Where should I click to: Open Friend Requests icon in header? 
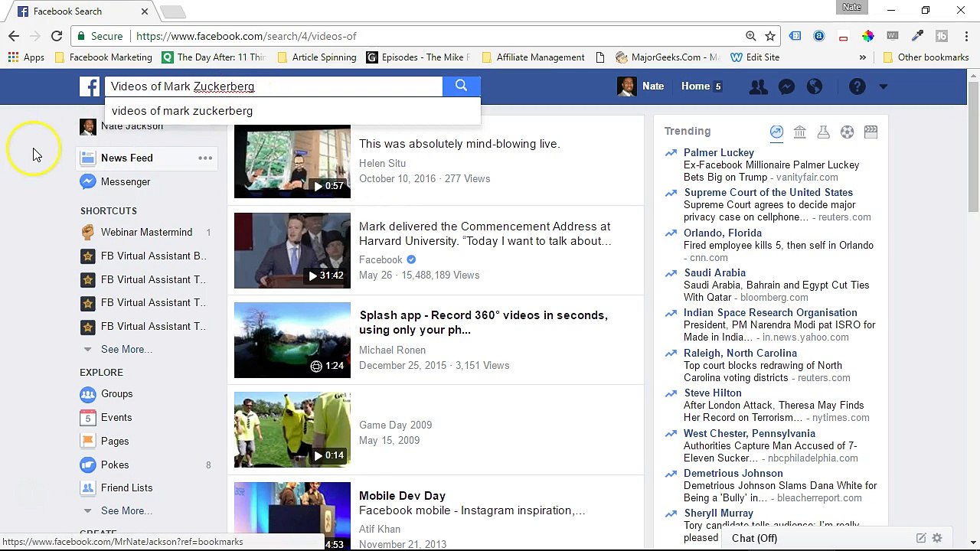pos(758,86)
